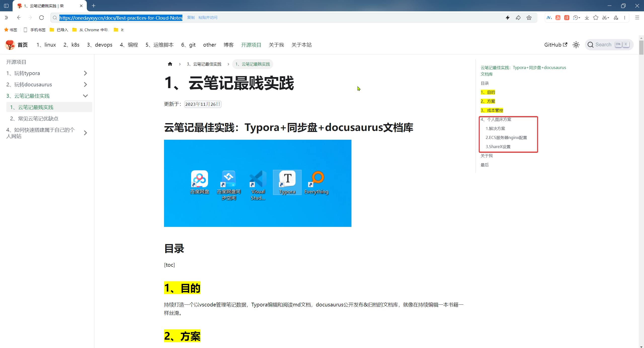The height and width of the screenshot is (348, 644).
Task: Click the lightning bolt speed mode icon
Action: click(508, 18)
